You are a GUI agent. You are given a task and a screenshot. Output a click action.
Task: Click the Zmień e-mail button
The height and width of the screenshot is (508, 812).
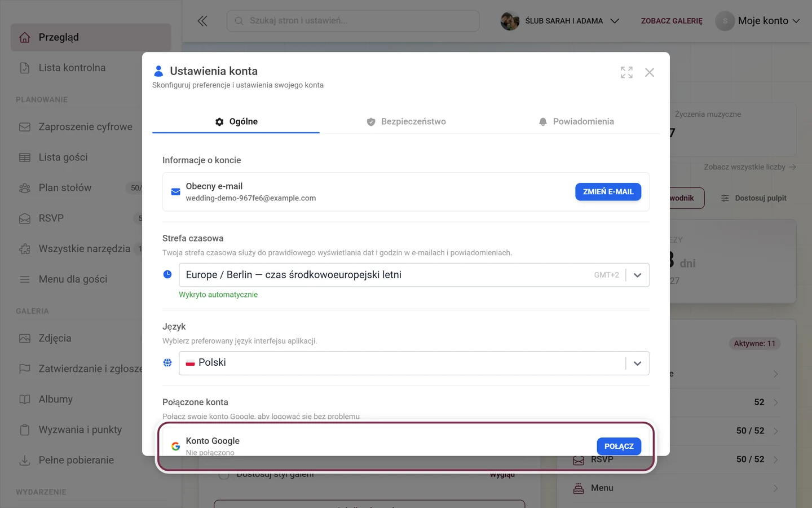tap(608, 192)
